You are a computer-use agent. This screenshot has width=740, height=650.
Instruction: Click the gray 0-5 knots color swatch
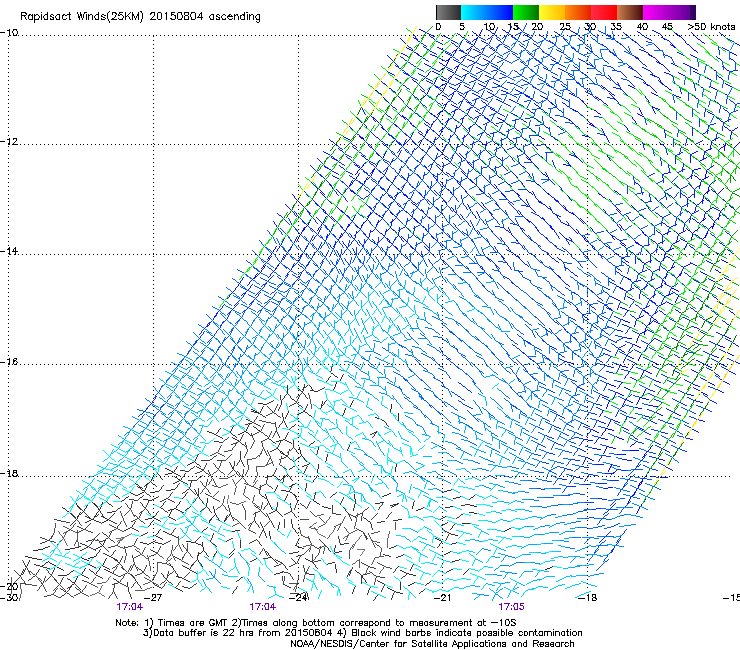tap(448, 12)
